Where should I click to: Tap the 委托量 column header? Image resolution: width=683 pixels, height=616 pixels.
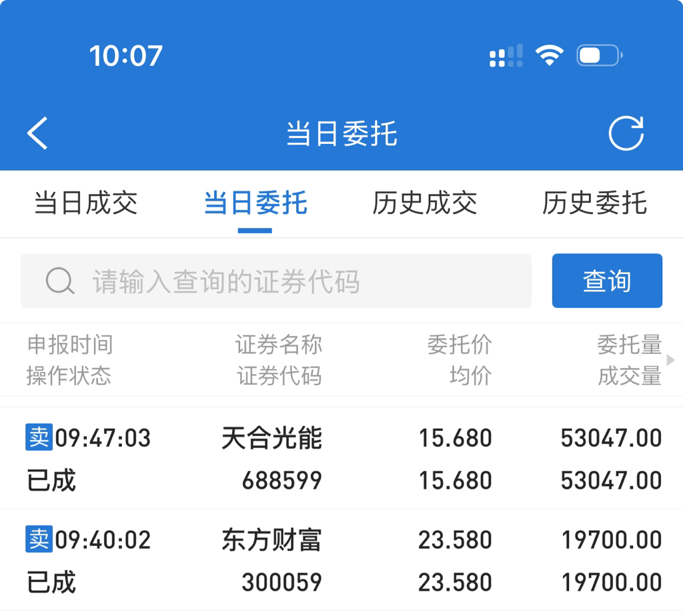pos(630,345)
